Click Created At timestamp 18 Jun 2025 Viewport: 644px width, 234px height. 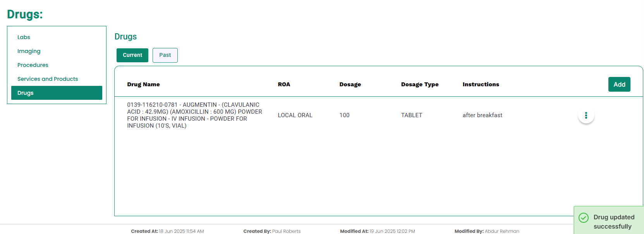167,231
